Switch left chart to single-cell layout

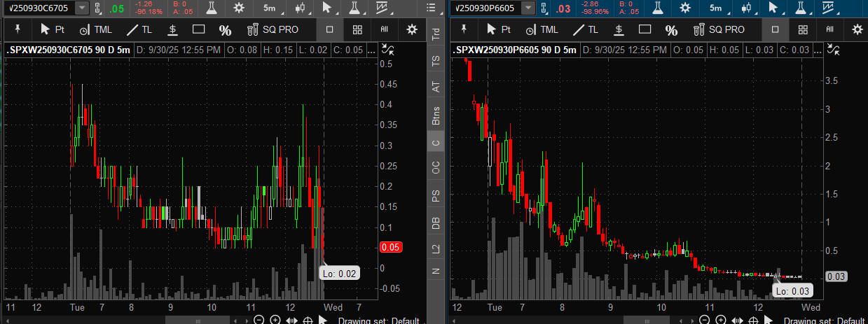(x=329, y=29)
